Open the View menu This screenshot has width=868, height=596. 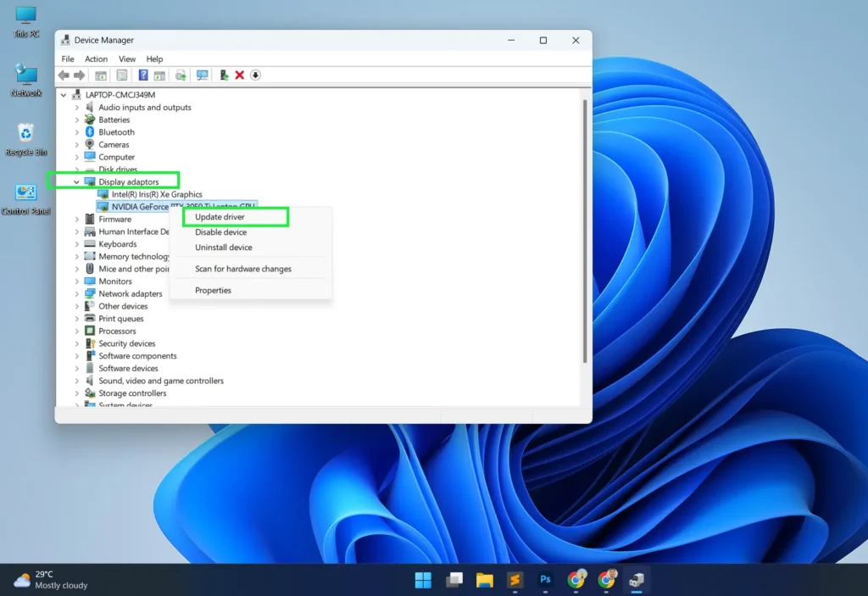(x=126, y=58)
